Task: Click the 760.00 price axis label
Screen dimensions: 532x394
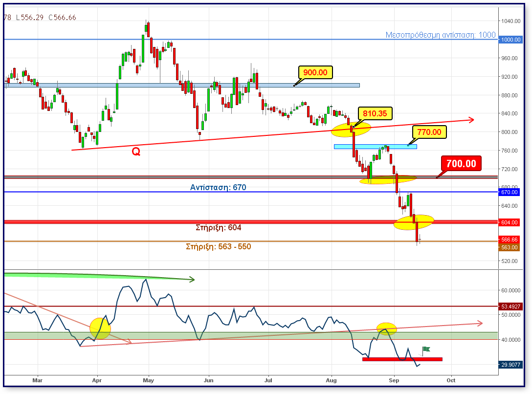Action: (x=510, y=151)
